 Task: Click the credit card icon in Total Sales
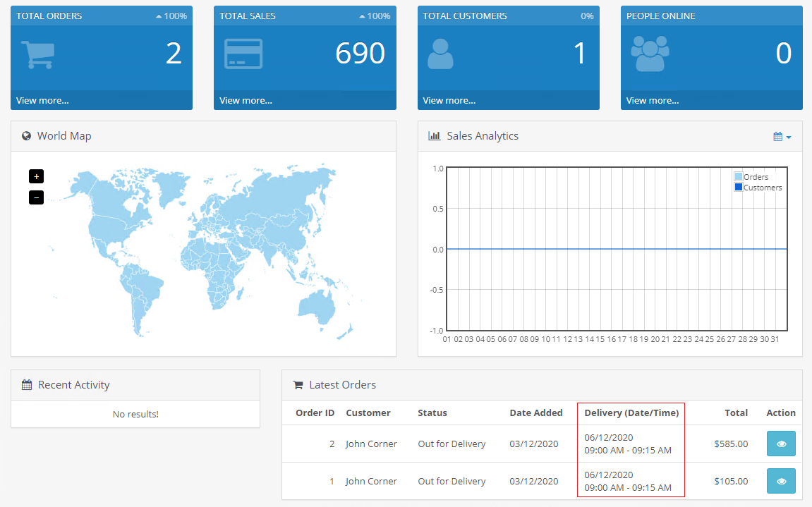click(x=243, y=54)
